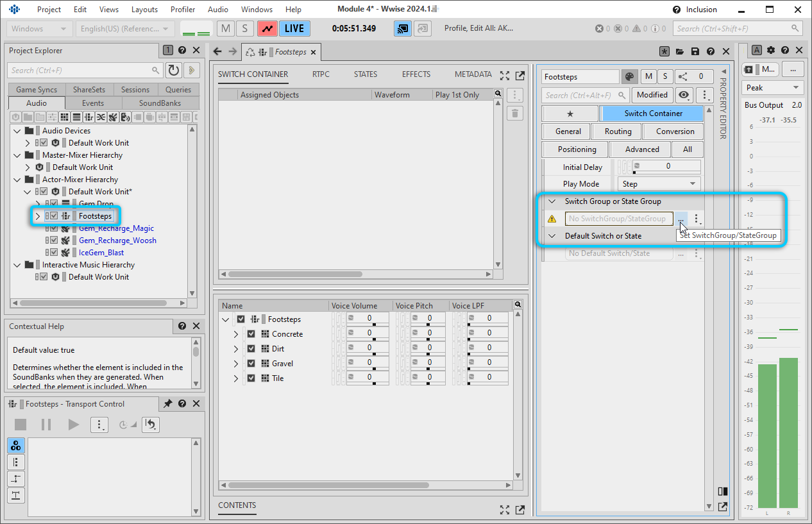Create a new Sound SFX via toolbar icon
Viewport: 812px width, 524px height.
(x=113, y=117)
